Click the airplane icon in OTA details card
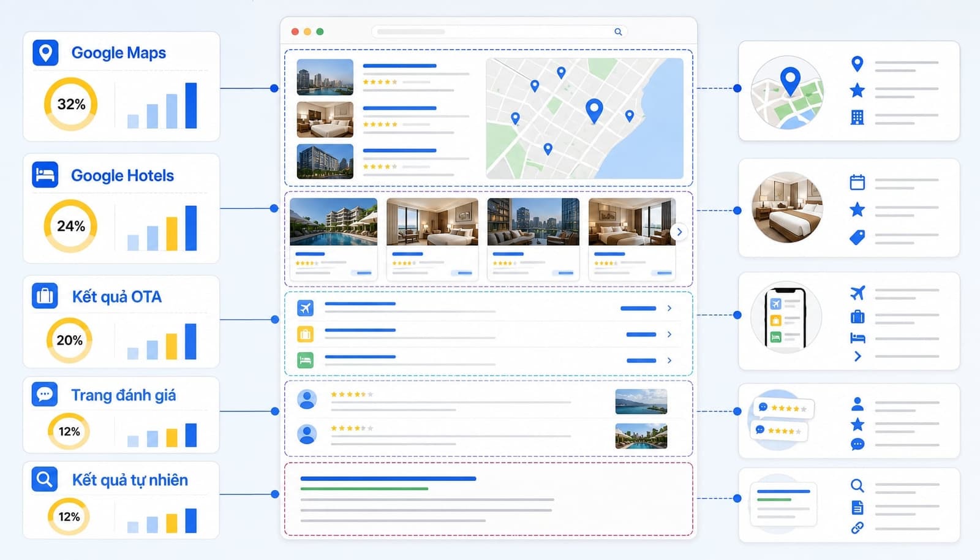This screenshot has height=560, width=980. pyautogui.click(x=858, y=293)
